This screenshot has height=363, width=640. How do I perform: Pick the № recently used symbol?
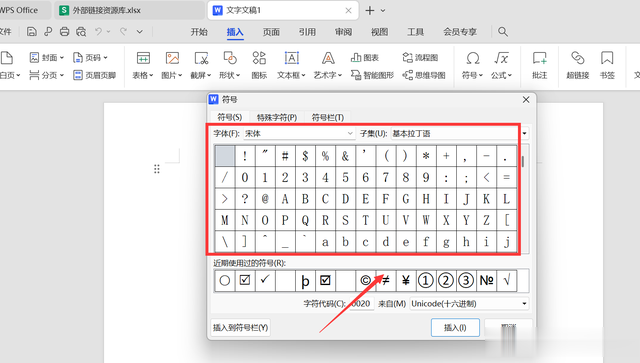pyautogui.click(x=486, y=281)
